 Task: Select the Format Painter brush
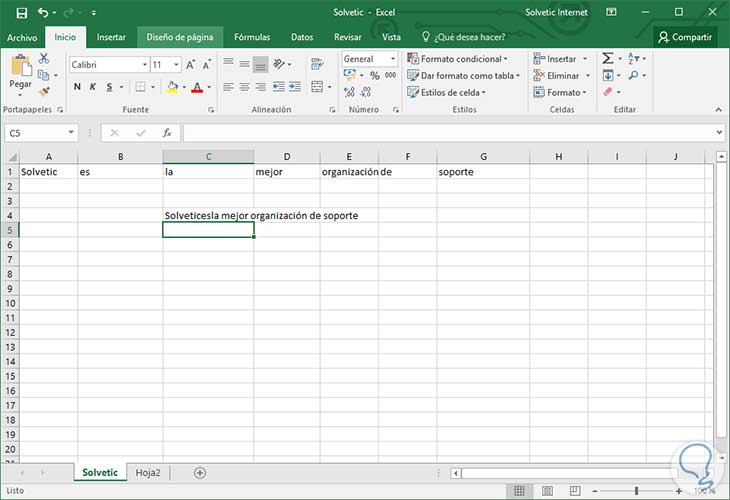[x=44, y=92]
